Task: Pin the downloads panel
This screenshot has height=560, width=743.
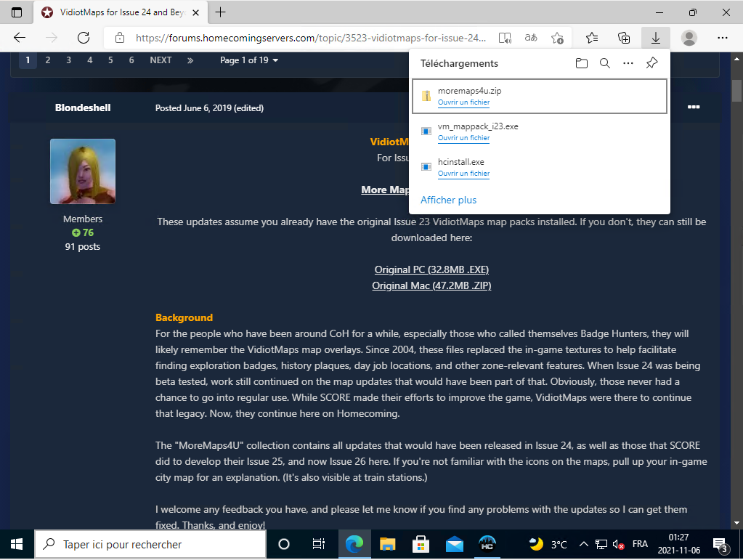Action: click(652, 63)
